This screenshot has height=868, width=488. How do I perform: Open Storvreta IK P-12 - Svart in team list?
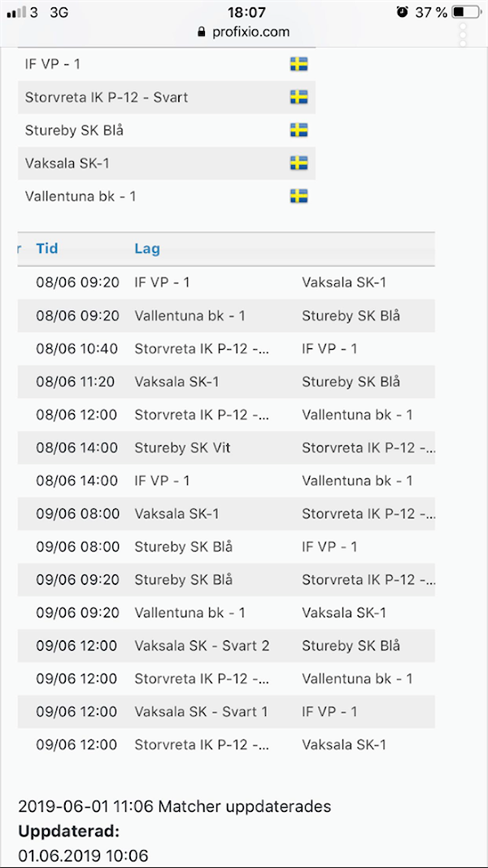pyautogui.click(x=107, y=98)
